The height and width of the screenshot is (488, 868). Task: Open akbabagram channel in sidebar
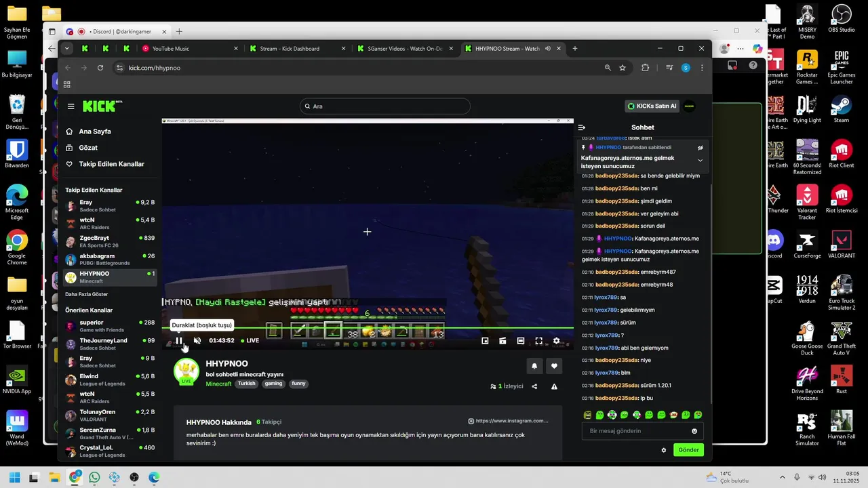pyautogui.click(x=109, y=260)
